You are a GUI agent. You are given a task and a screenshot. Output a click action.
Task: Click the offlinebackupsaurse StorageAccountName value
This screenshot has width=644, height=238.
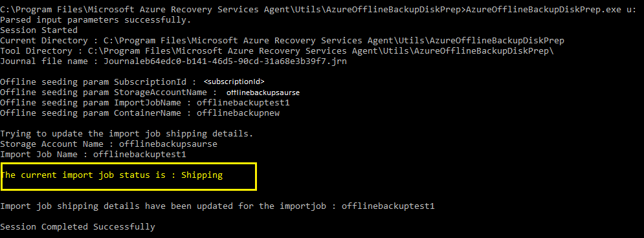263,92
